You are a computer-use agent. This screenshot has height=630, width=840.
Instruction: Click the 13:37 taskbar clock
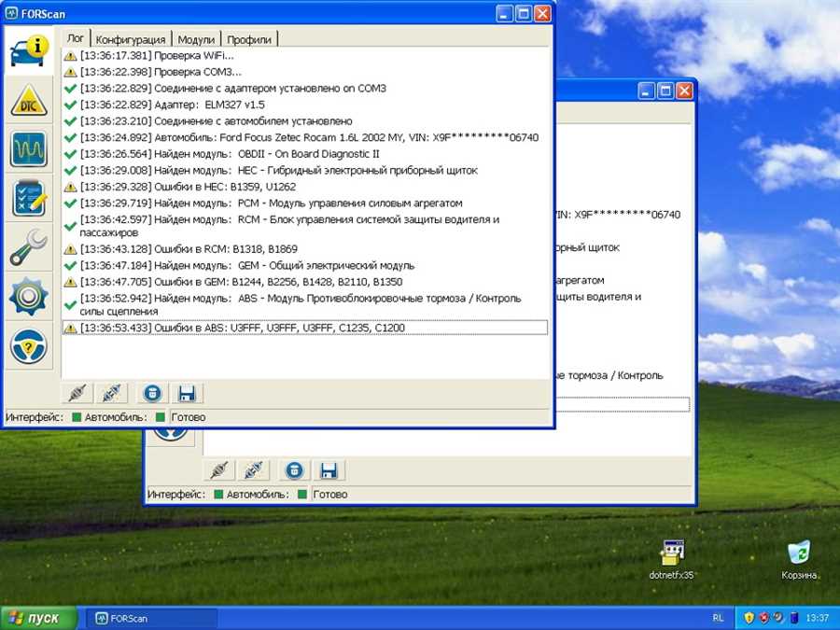coord(817,618)
